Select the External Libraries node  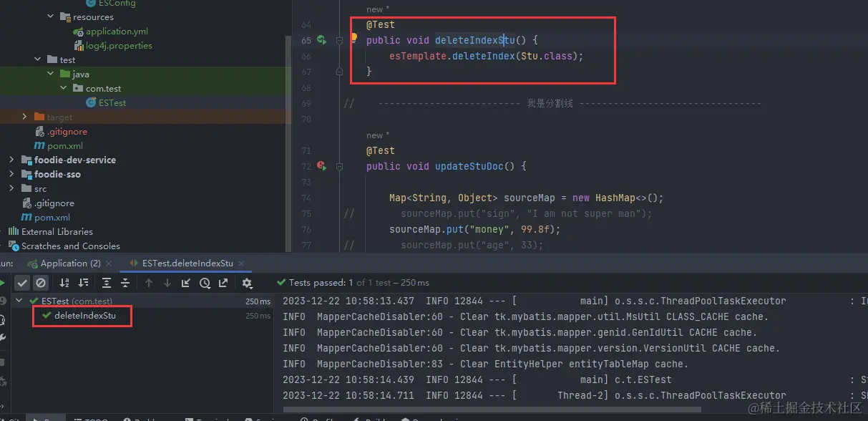57,232
